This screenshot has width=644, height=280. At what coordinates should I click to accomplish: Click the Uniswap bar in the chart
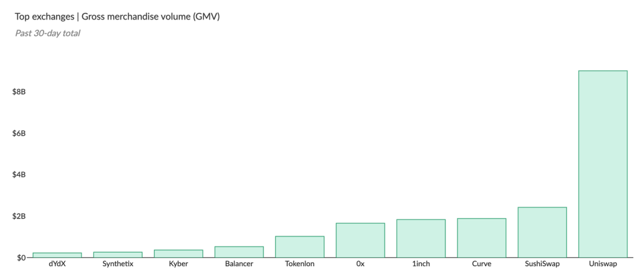[602, 164]
